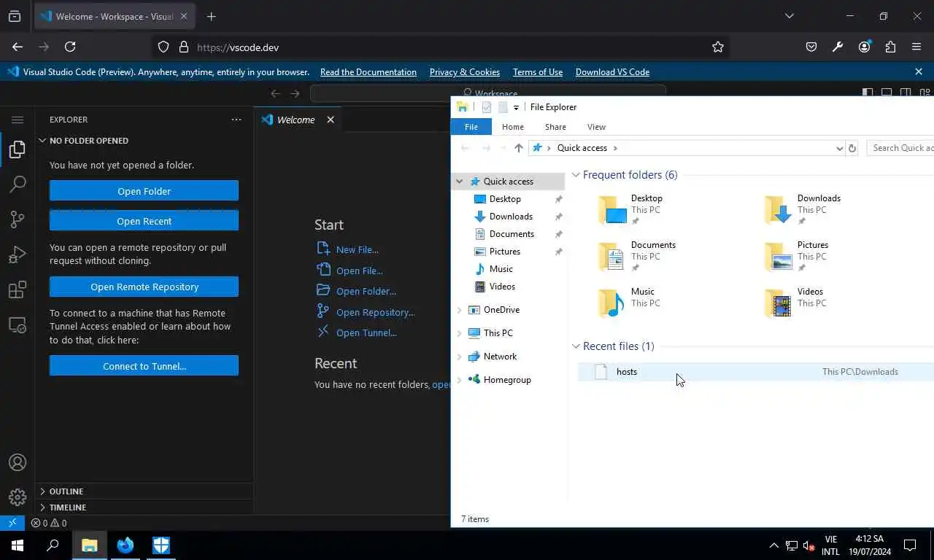Open the Download VS Code link

tap(612, 72)
